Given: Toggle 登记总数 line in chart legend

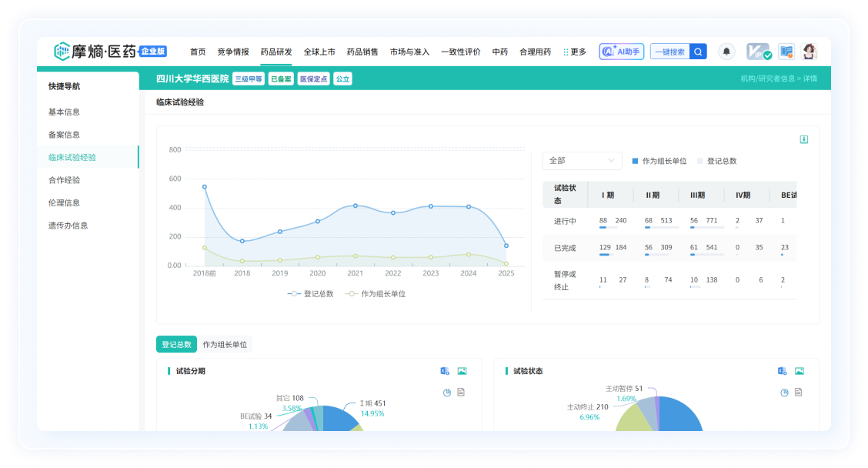Looking at the screenshot, I should click(x=311, y=294).
